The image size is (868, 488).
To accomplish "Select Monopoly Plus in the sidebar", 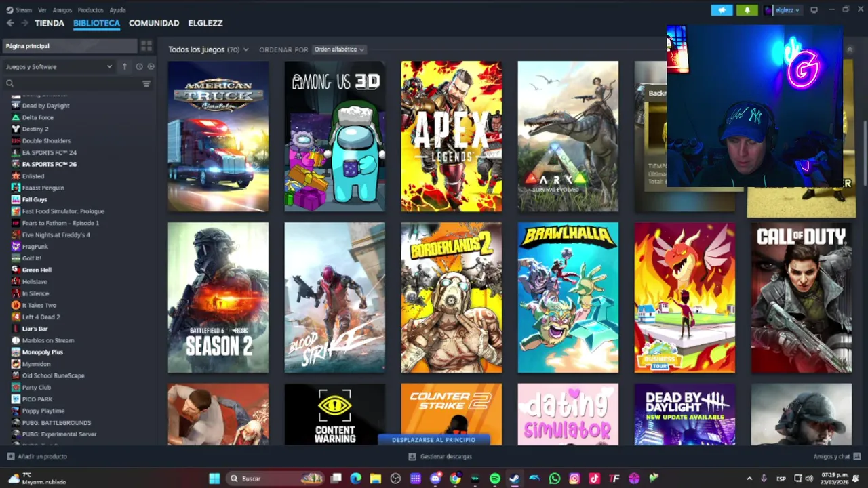I will click(x=42, y=352).
